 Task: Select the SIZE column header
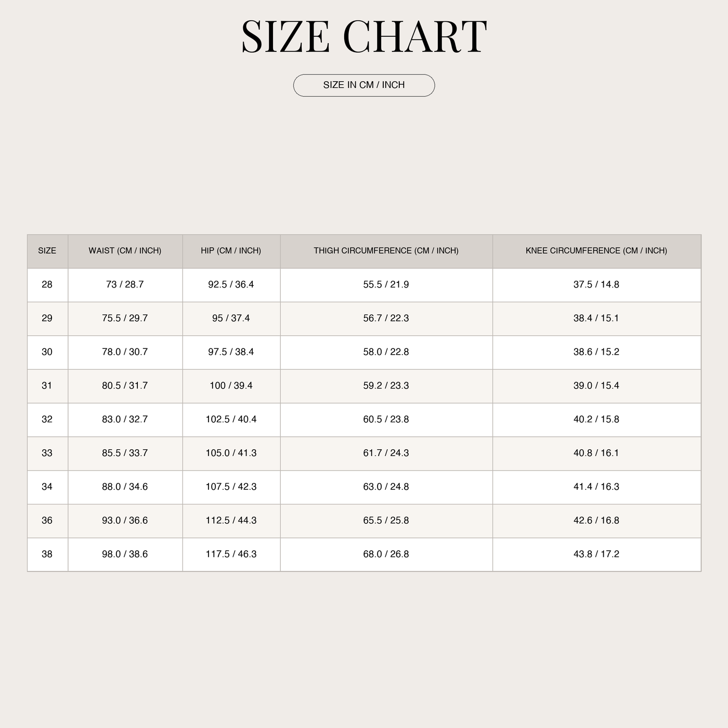[x=47, y=251]
